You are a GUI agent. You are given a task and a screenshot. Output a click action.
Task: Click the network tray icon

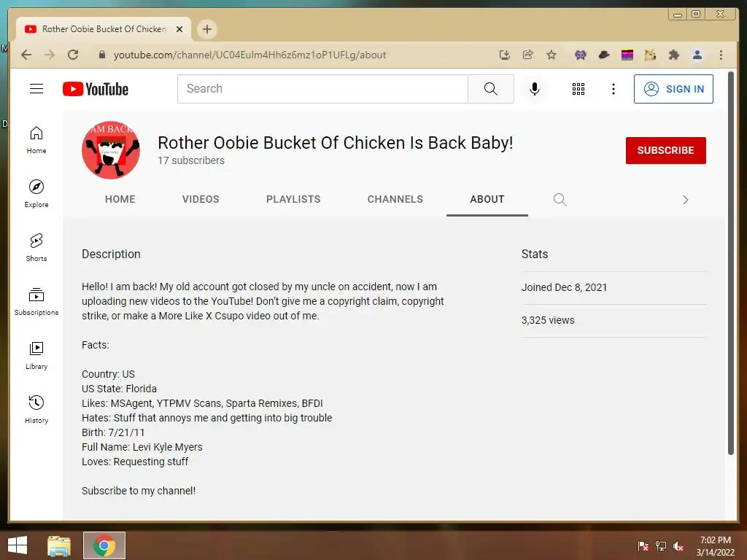[661, 546]
